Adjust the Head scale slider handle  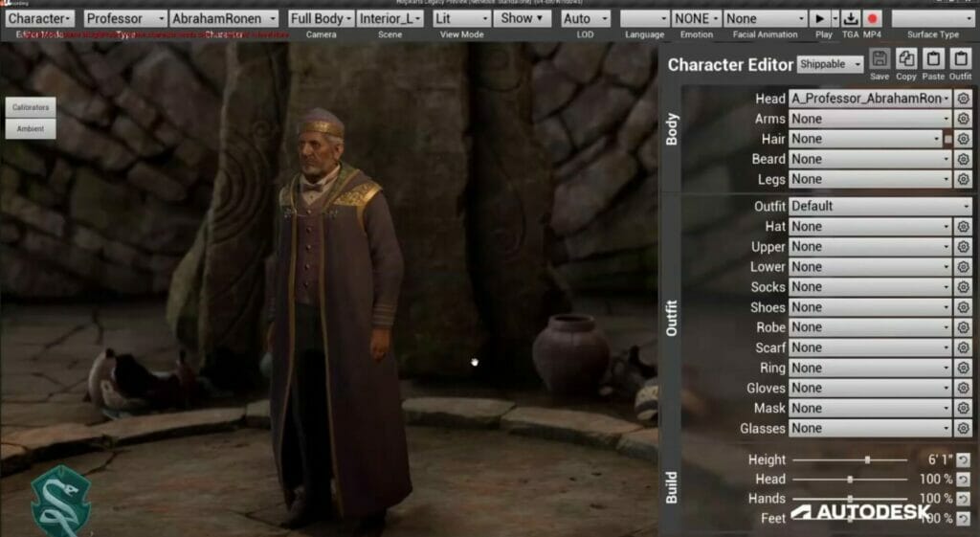(x=850, y=480)
